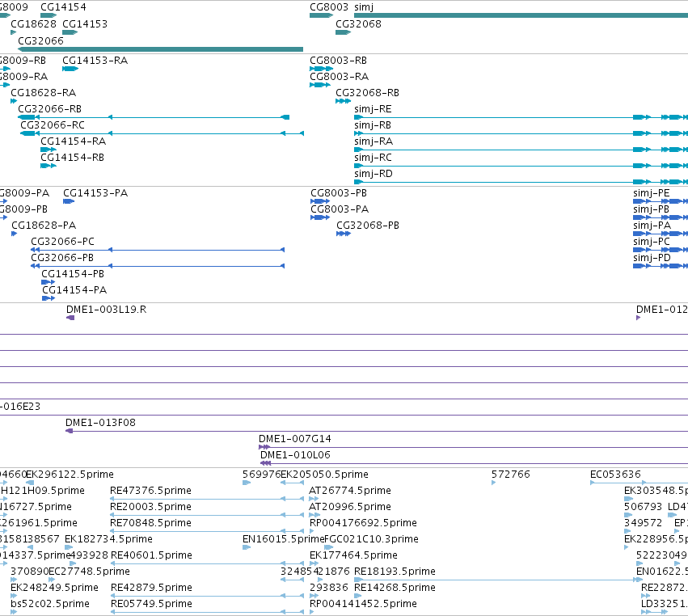Viewport: 688px width, 616px height.
Task: Click EST bs52c02.5prime label
Action: tap(50, 605)
